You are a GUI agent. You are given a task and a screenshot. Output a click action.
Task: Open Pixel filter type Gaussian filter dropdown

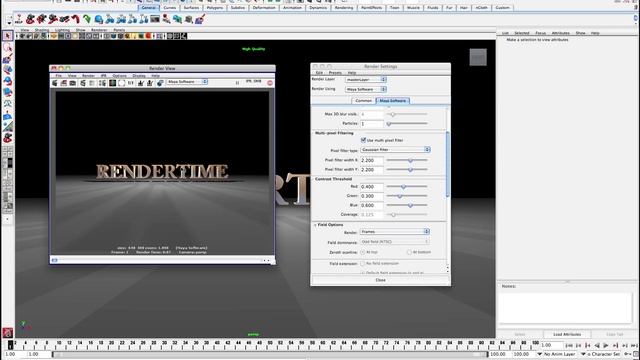395,150
